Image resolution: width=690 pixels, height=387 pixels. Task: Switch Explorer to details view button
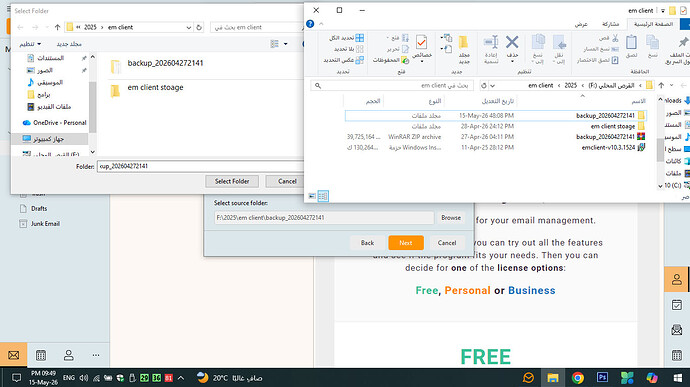click(323, 196)
